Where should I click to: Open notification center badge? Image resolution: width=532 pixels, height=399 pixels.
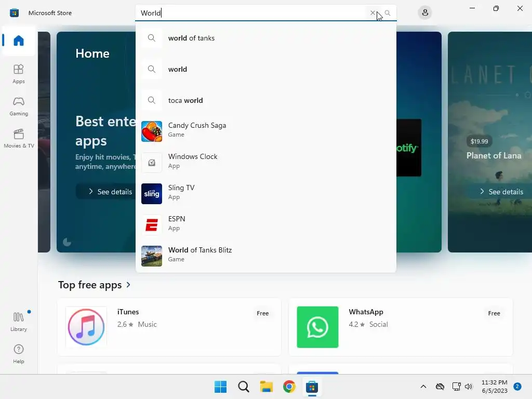point(517,387)
